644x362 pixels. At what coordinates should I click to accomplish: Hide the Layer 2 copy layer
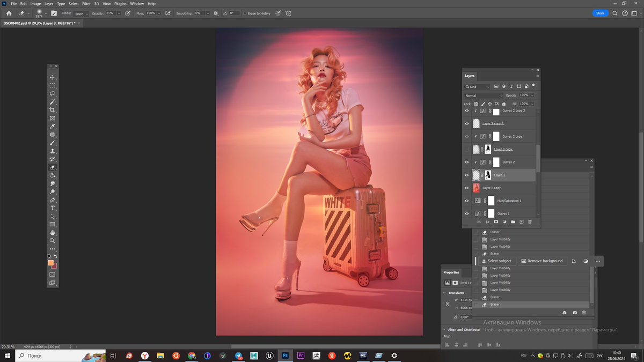(x=467, y=188)
